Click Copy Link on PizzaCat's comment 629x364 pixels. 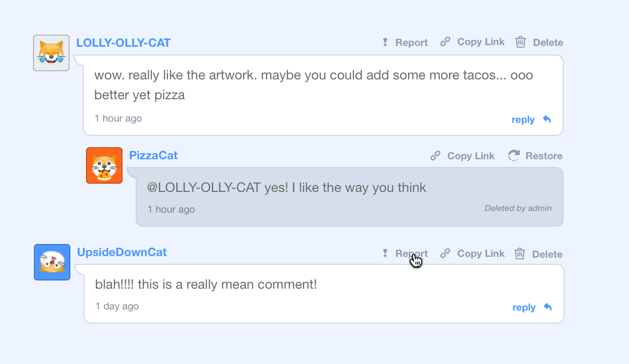[x=471, y=156]
